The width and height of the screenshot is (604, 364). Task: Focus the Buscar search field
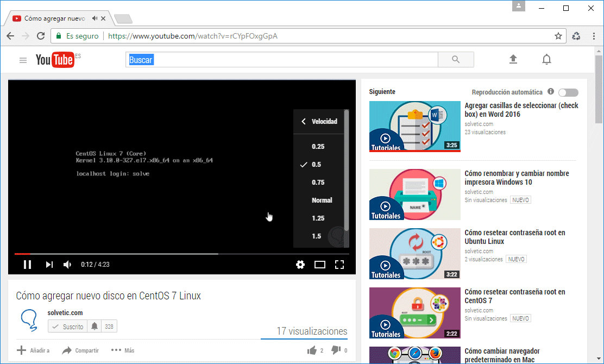tap(281, 60)
